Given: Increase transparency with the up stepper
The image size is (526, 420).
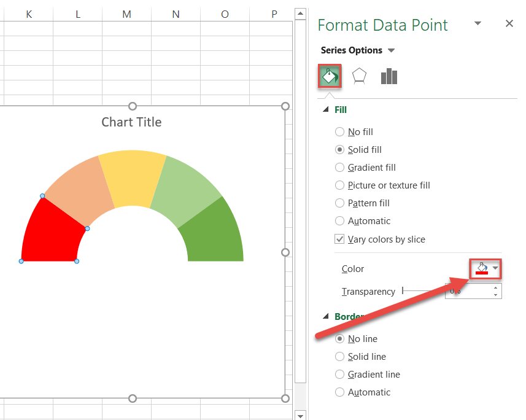Looking at the screenshot, I should 495,287.
